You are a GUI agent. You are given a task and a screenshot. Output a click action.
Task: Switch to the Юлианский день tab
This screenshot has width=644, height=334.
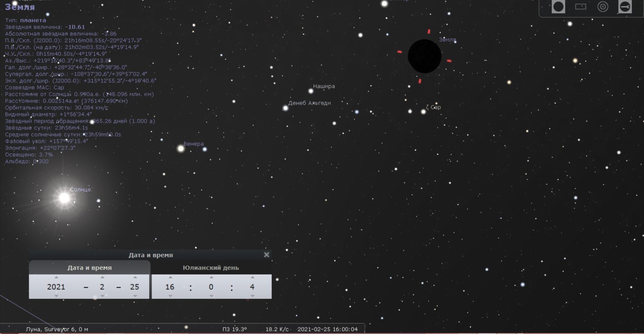(211, 268)
